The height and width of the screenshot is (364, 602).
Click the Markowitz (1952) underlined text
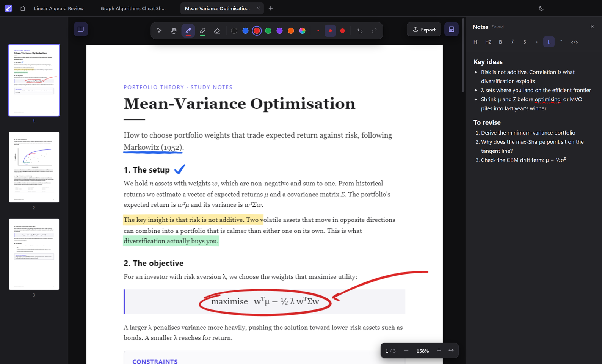pyautogui.click(x=153, y=147)
